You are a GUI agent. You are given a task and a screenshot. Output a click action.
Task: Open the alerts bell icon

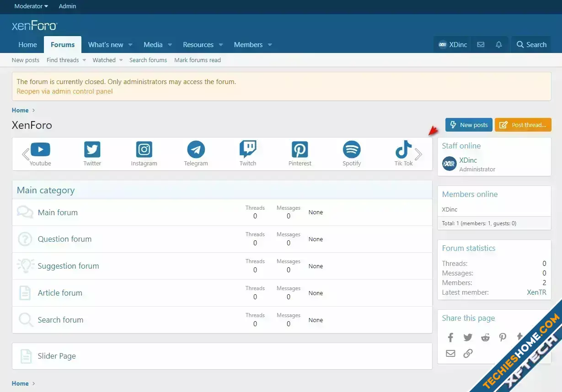[x=499, y=45]
